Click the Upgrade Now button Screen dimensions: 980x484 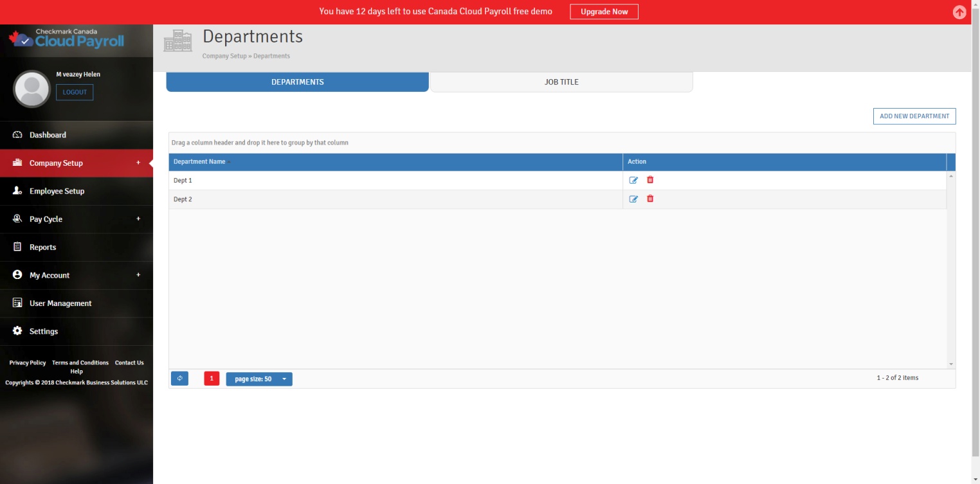[604, 12]
